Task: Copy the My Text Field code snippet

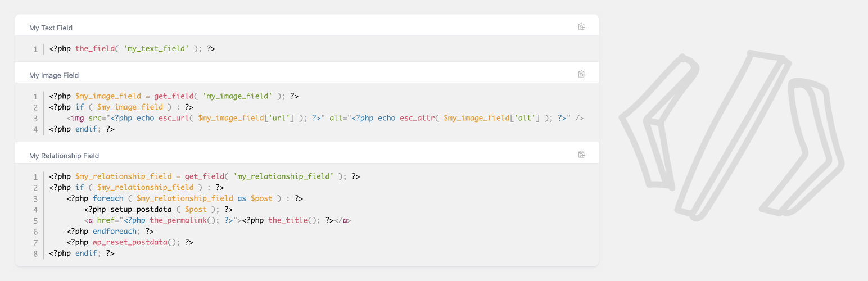Action: (x=582, y=26)
